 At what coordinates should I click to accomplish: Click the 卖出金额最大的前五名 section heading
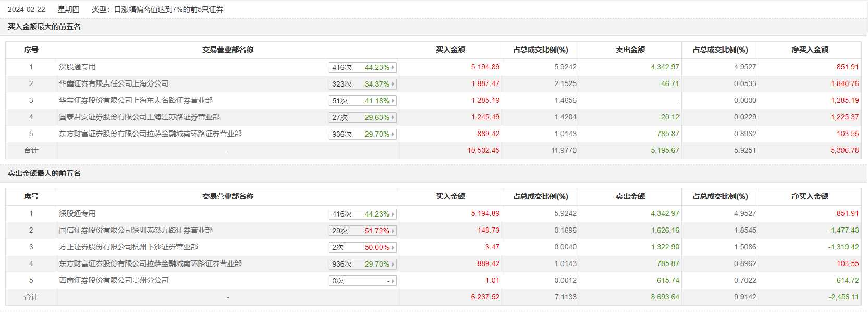[44, 173]
